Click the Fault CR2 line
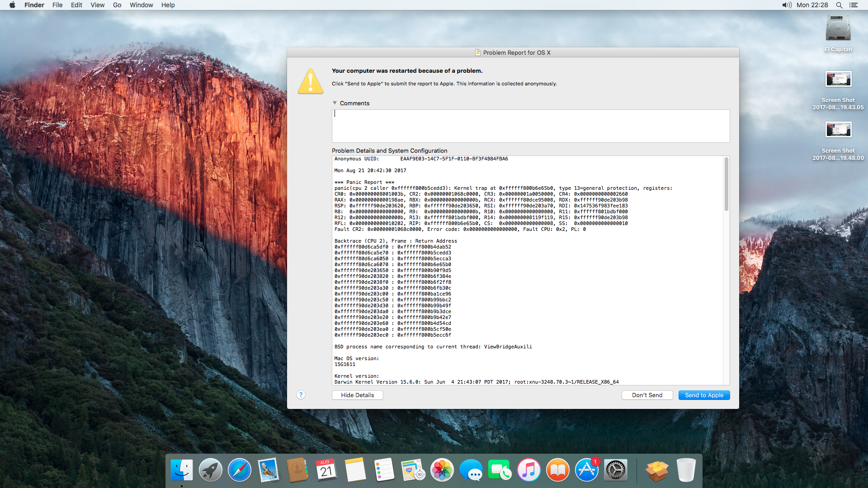This screenshot has width=868, height=488. 460,229
